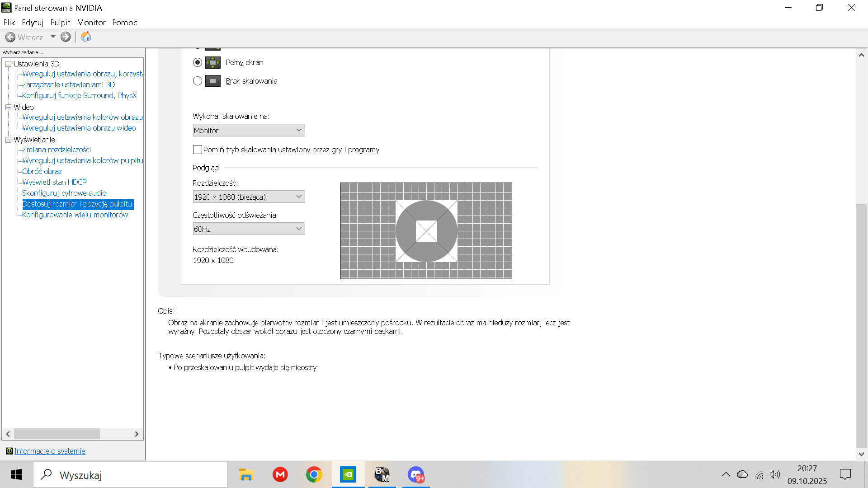Screen dimensions: 868x488
Task: Click the Home icon in toolbar
Action: [x=86, y=37]
